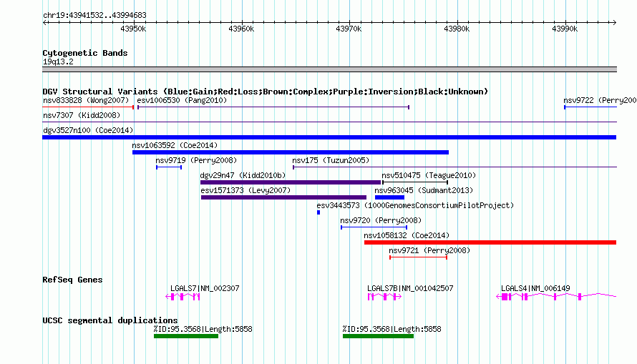The height and width of the screenshot is (364, 637).
Task: Select the nsv1058132 (Coe2014) red loss bar
Action: point(490,242)
